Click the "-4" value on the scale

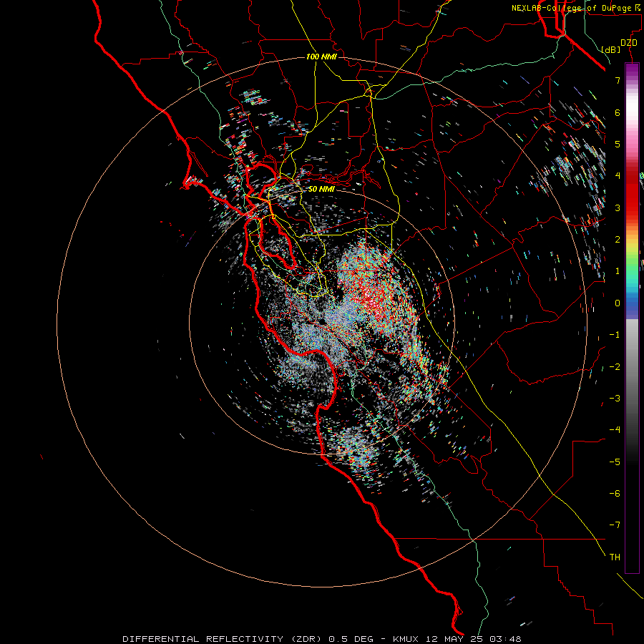click(x=615, y=430)
